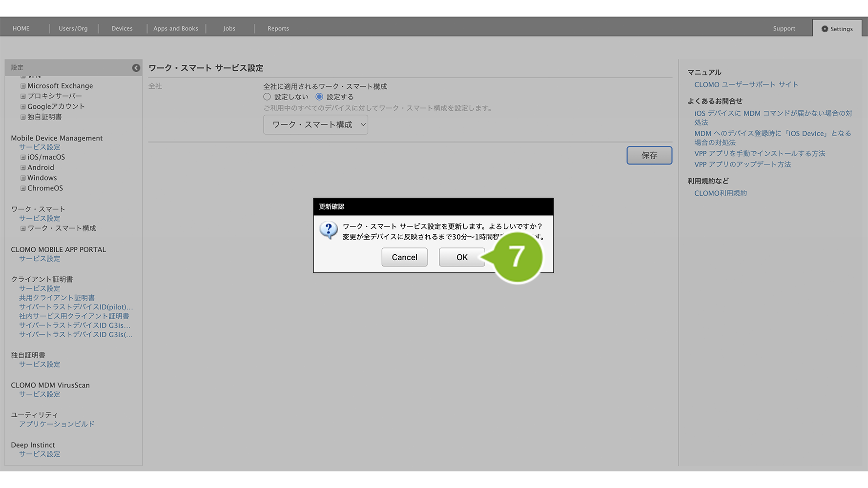Expand the Microsoft Exchange tree node

(x=23, y=86)
